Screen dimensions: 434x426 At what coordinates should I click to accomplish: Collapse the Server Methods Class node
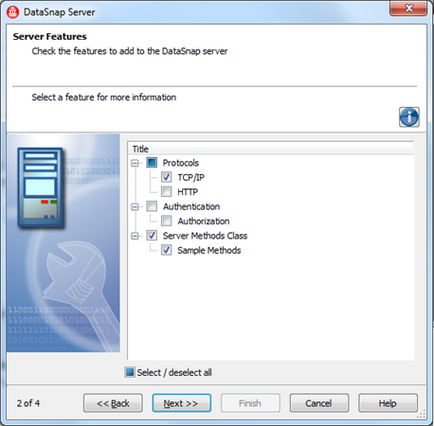tap(135, 236)
